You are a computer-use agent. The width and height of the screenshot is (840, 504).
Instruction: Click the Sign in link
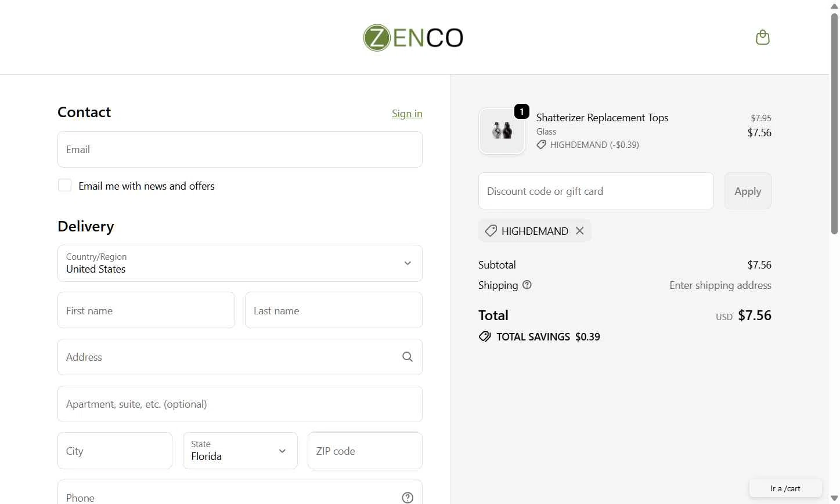(x=407, y=114)
